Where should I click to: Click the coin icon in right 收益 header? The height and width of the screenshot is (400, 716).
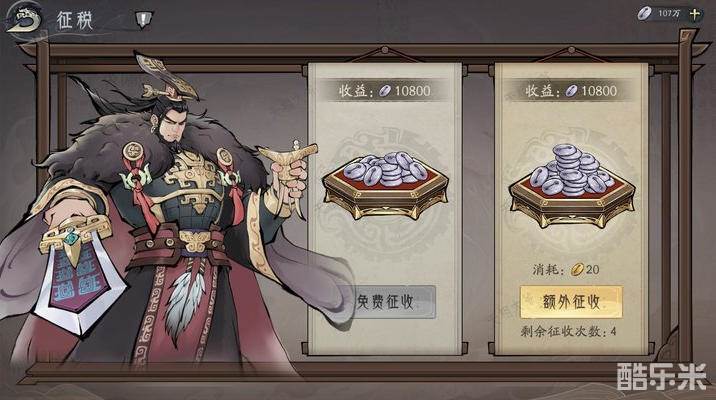point(572,91)
